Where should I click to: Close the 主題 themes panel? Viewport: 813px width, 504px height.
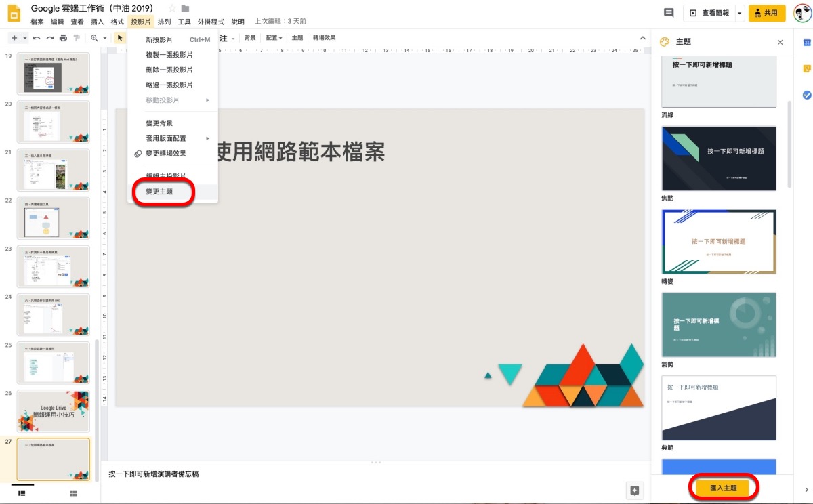(780, 42)
